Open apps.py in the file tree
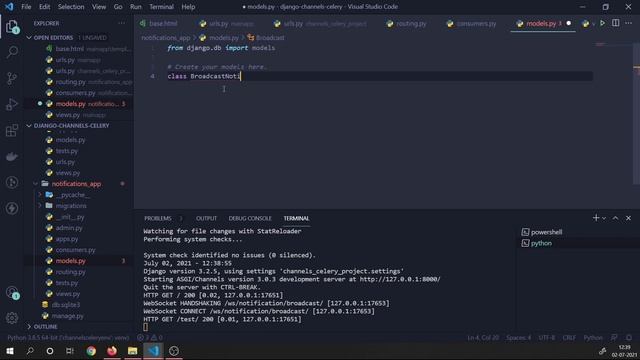 tap(67, 239)
